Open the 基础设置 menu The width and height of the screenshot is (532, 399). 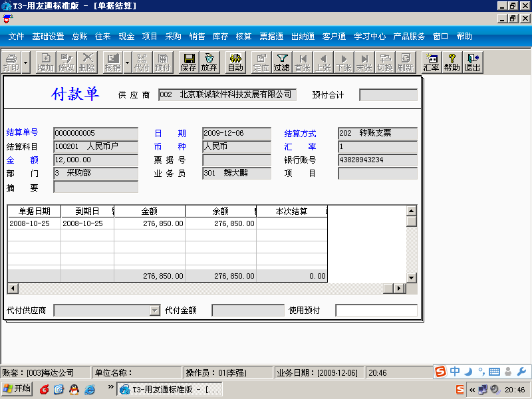tap(48, 37)
